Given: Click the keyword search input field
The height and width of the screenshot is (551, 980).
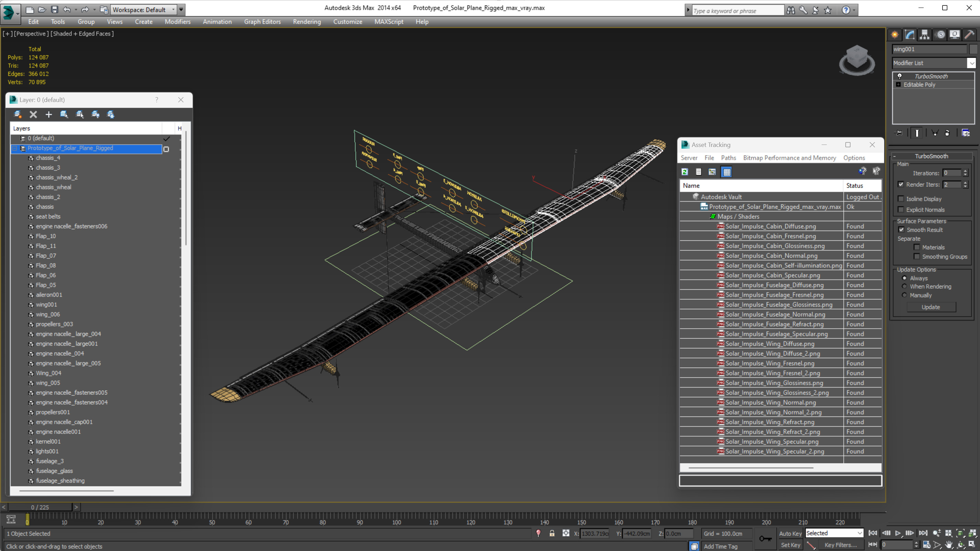Looking at the screenshot, I should [x=738, y=11].
